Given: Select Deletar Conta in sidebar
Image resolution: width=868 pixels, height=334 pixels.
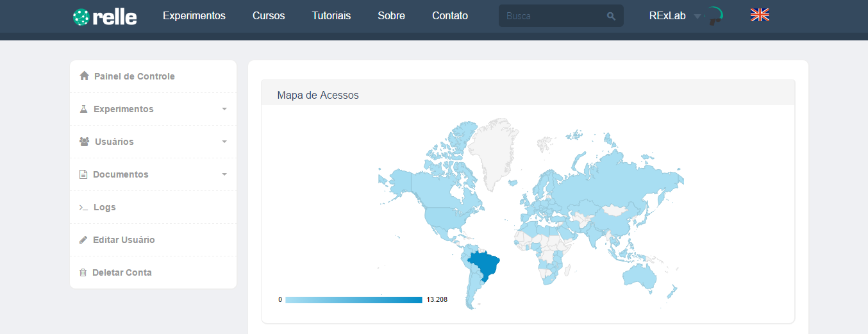Looking at the screenshot, I should [x=153, y=272].
